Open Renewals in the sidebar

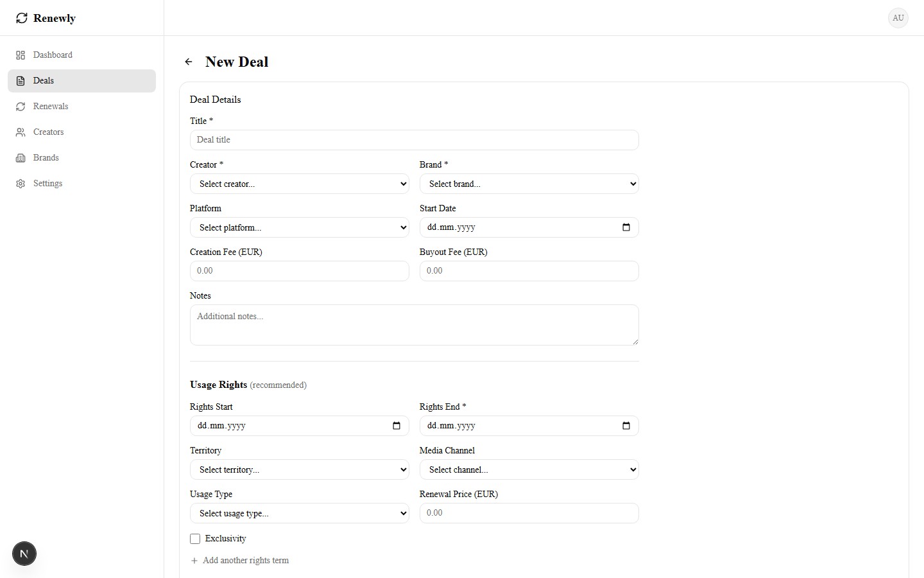coord(51,107)
